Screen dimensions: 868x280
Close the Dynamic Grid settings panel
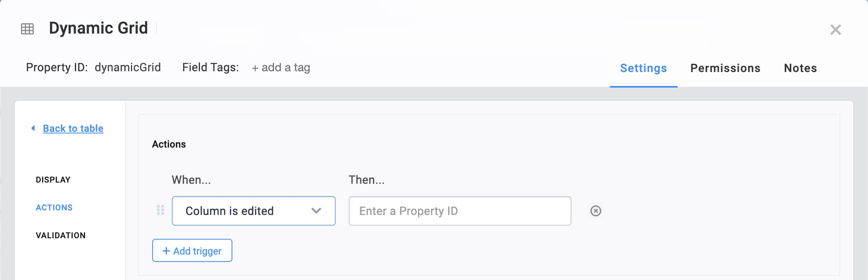(836, 29)
